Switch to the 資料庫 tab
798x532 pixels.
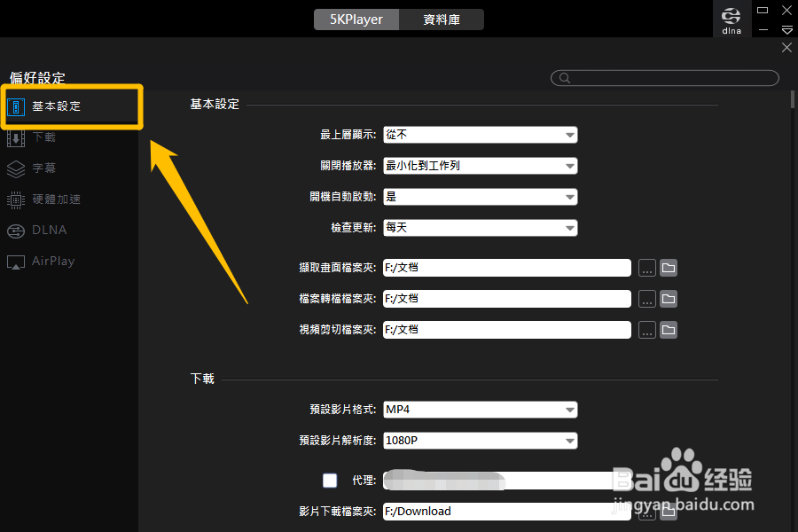click(x=442, y=20)
